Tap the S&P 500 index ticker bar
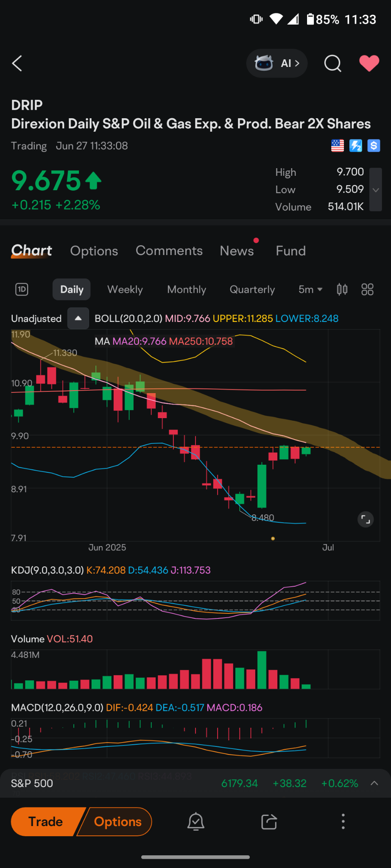Screen dimensions: 391x868 [195, 783]
